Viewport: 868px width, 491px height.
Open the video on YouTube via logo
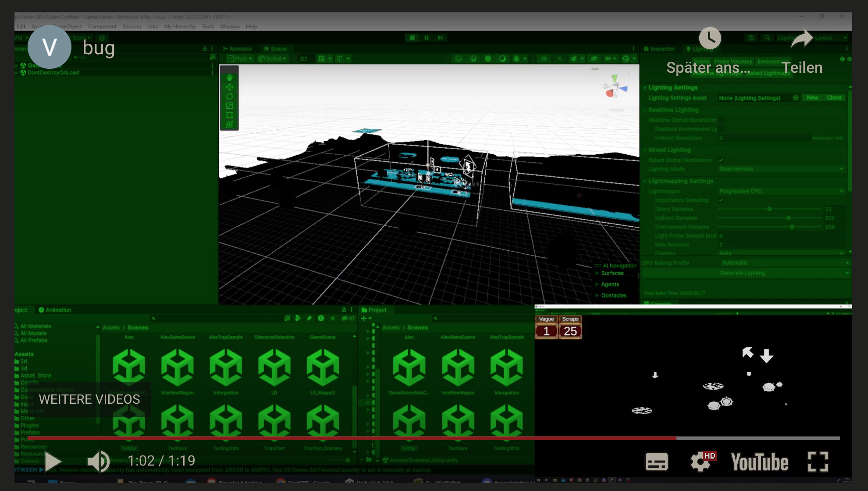(759, 462)
